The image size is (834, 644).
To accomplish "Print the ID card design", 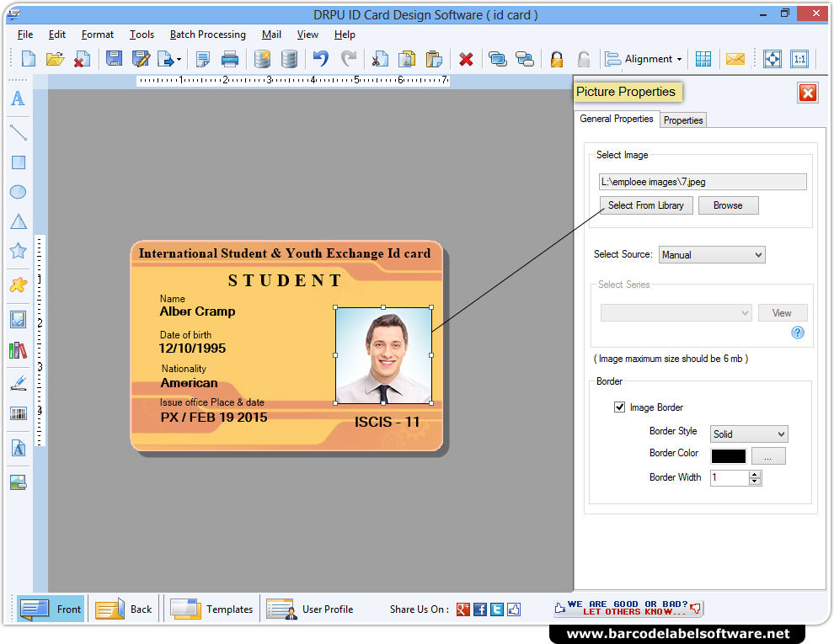I will 229,59.
